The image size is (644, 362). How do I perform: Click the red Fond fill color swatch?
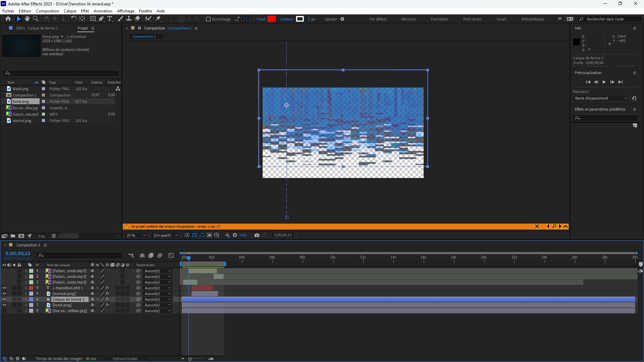point(272,19)
